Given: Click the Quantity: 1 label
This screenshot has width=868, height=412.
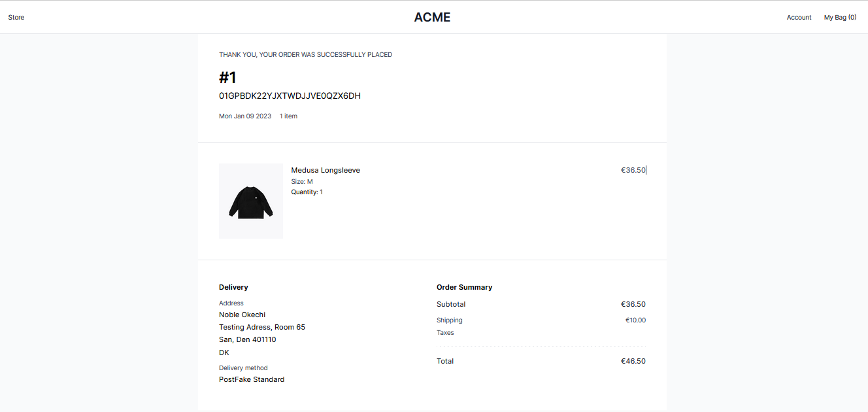Looking at the screenshot, I should pos(307,192).
